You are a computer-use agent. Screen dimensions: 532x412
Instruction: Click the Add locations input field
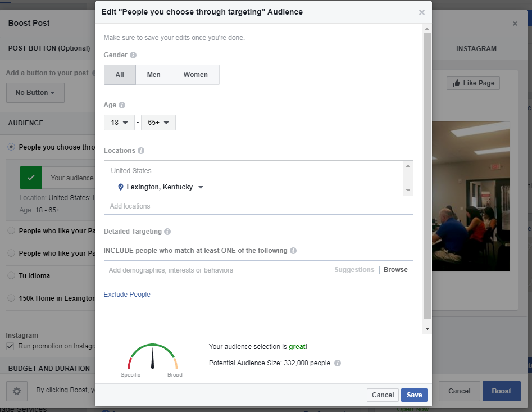pyautogui.click(x=258, y=206)
